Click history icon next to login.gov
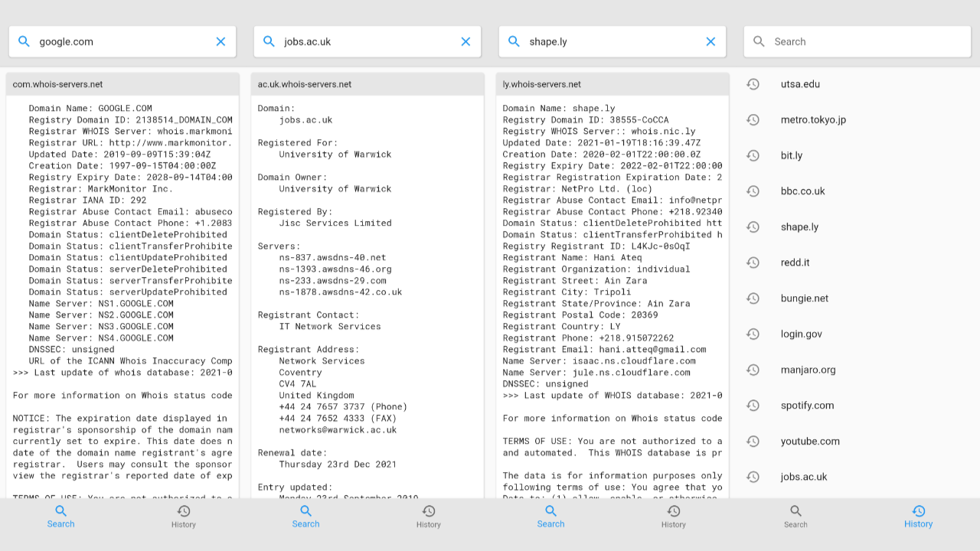 click(753, 334)
